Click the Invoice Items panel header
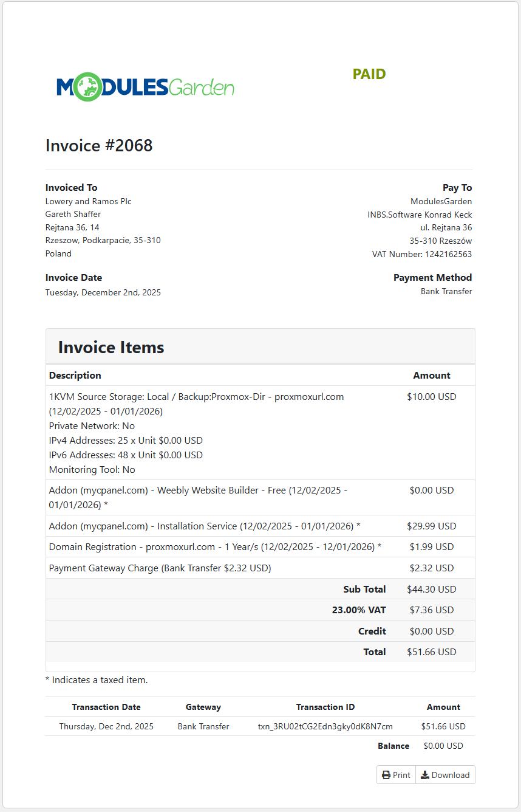Screen dimensions: 521x812 tap(111, 347)
